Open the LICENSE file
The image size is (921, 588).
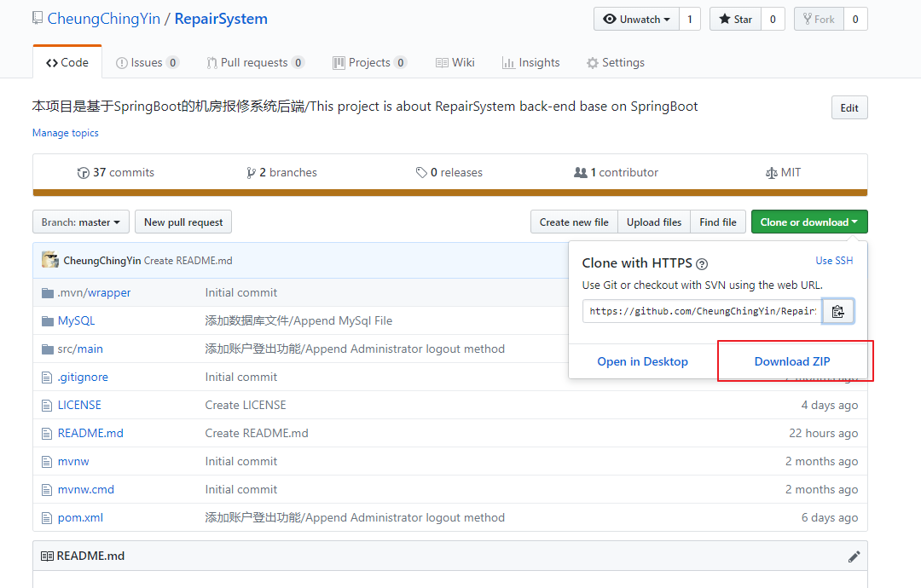79,406
